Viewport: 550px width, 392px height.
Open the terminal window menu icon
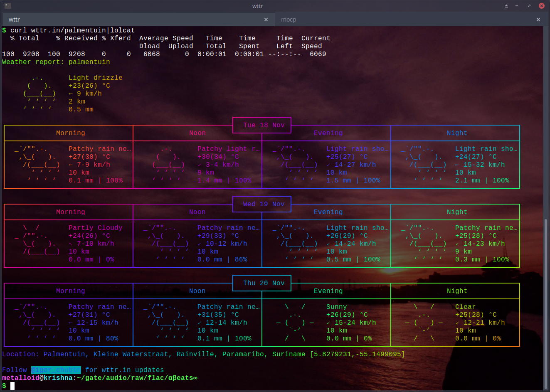[7, 6]
